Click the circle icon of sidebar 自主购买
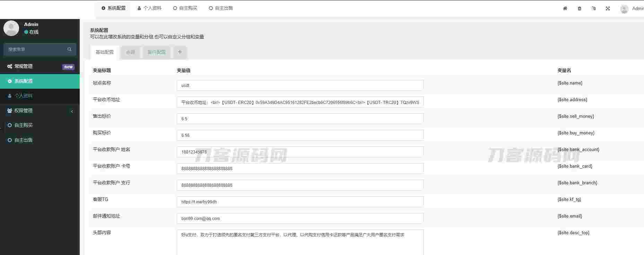This screenshot has height=255, width=644. (10, 125)
